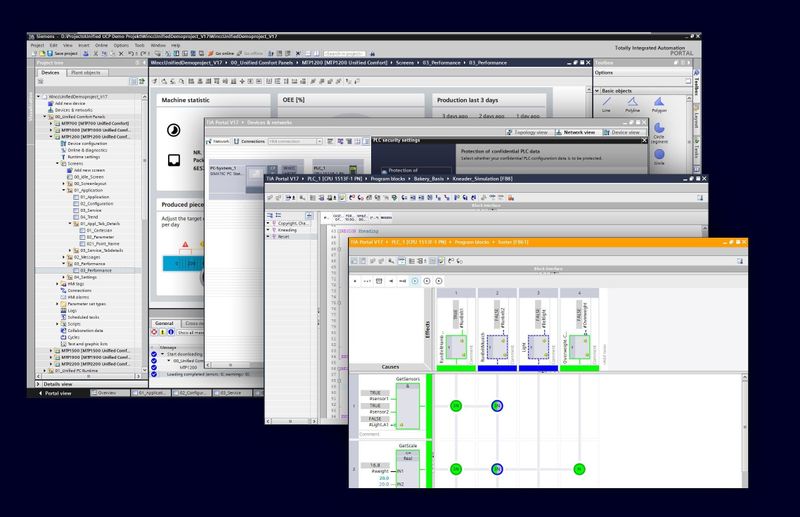Image resolution: width=800 pixels, height=517 pixels.
Task: Click the red warning triangle on the screen canvas
Action: pos(185,244)
